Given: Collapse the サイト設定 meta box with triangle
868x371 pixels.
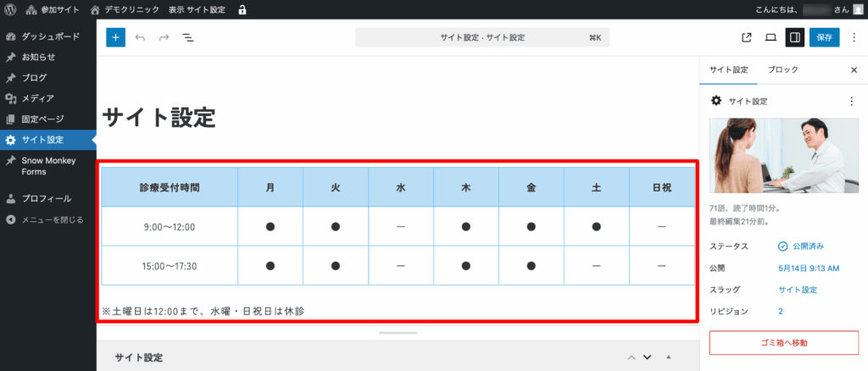Looking at the screenshot, I should 669,357.
